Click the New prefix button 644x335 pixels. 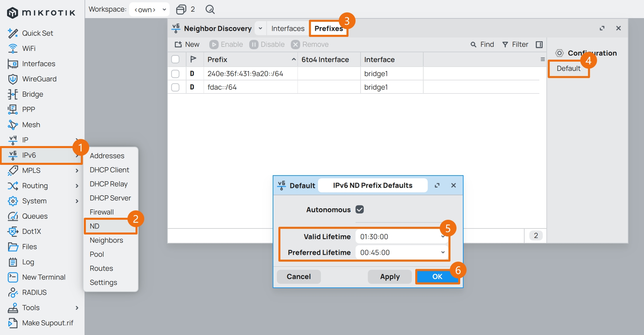coord(187,45)
